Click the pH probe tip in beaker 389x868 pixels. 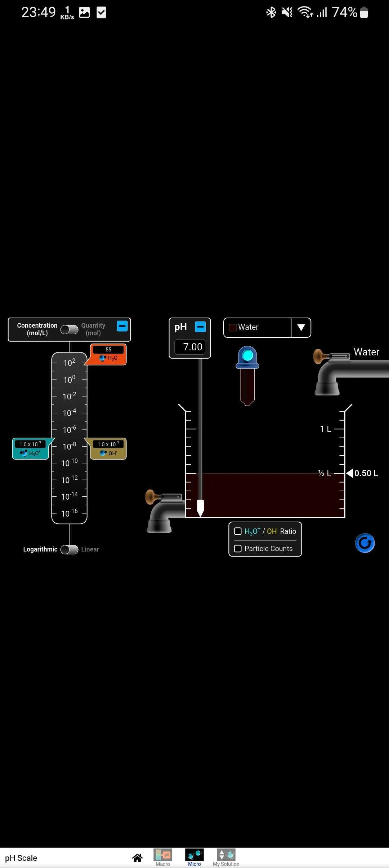coord(200,508)
